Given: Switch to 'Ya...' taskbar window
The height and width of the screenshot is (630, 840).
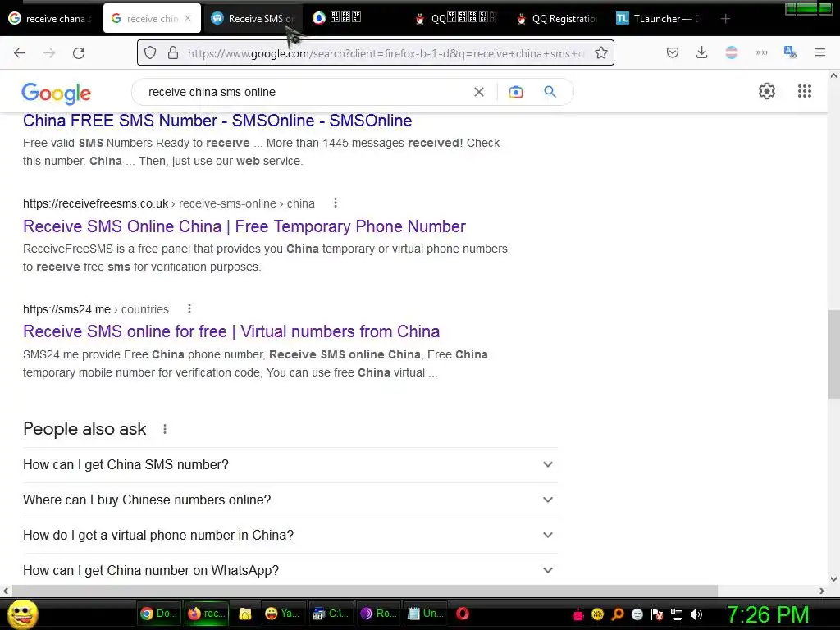Looking at the screenshot, I should (283, 614).
